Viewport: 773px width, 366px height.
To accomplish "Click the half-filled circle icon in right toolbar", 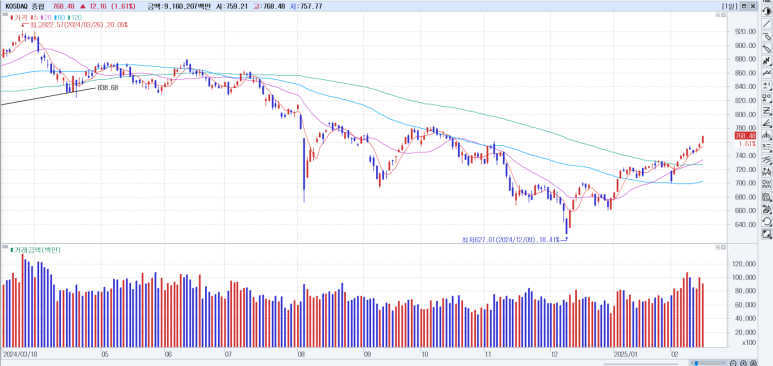I will click(x=767, y=11).
